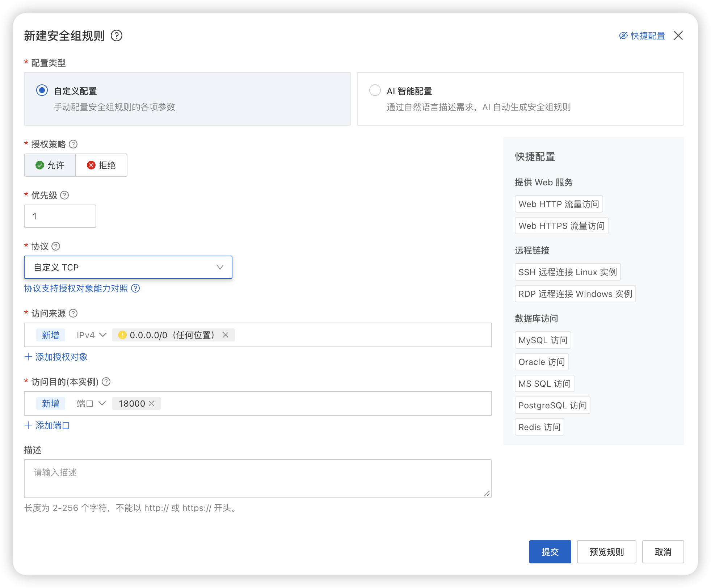Click 添加端口 link
This screenshot has width=711, height=588.
(x=47, y=425)
